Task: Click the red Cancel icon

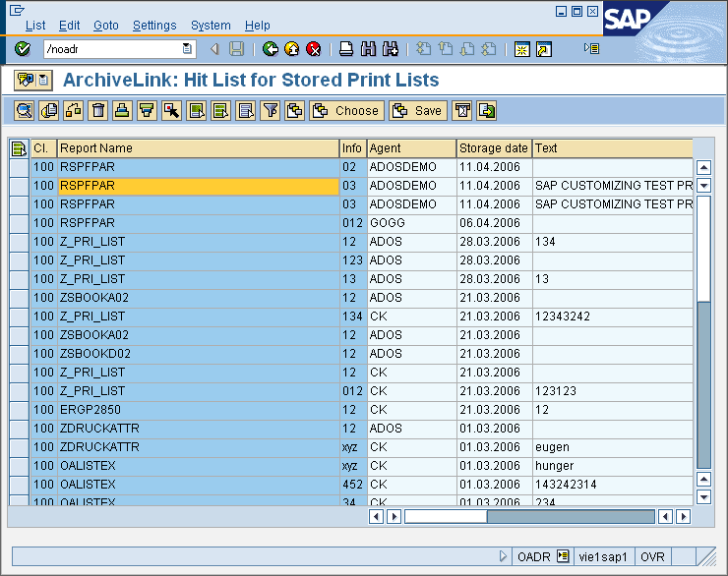Action: coord(313,49)
